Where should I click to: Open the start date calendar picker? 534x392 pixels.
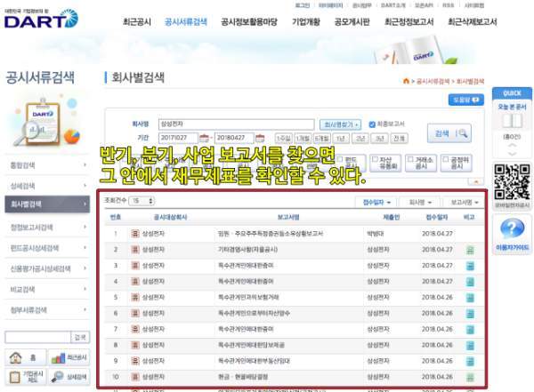point(204,138)
